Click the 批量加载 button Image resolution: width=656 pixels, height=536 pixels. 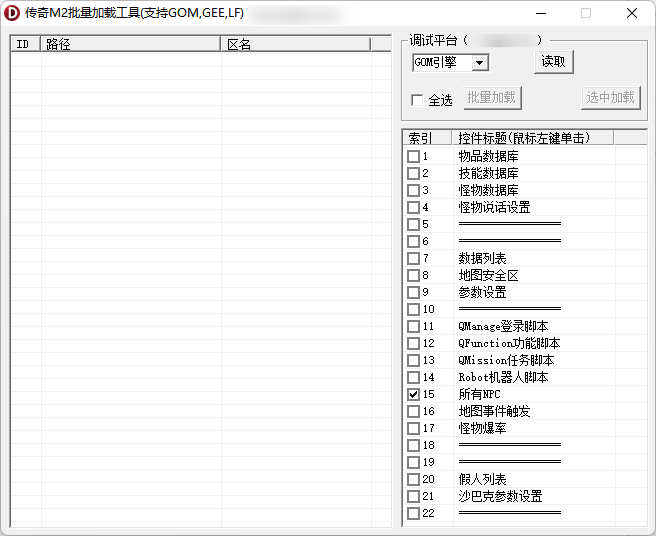pyautogui.click(x=492, y=98)
